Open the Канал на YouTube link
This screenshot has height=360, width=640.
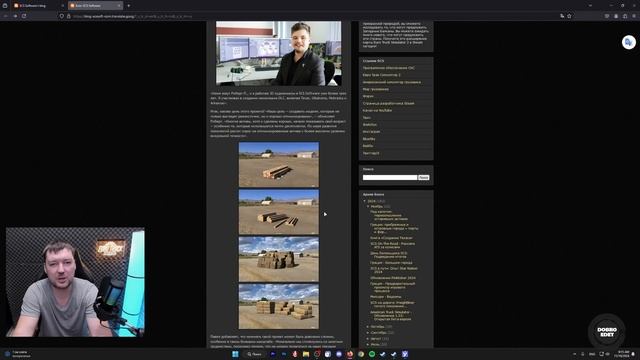(378, 110)
